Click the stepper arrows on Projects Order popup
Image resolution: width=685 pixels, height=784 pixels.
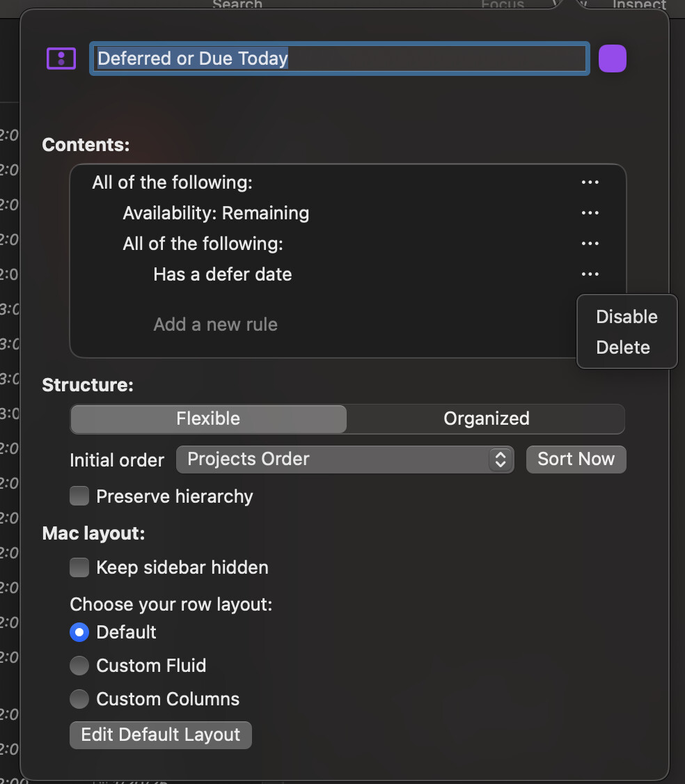(500, 459)
